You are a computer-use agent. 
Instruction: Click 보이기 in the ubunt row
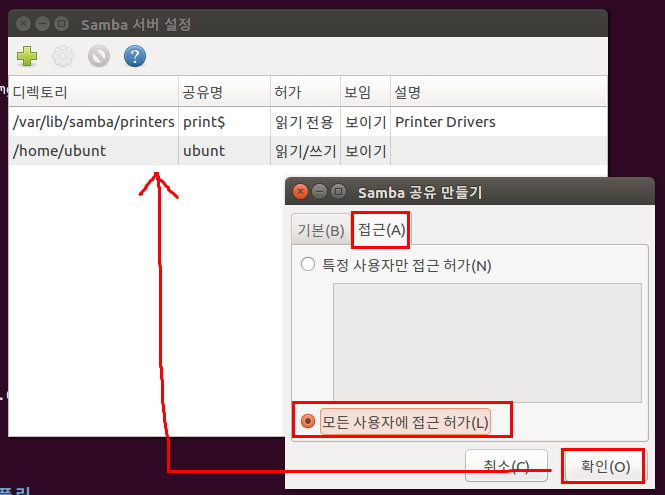click(x=366, y=151)
